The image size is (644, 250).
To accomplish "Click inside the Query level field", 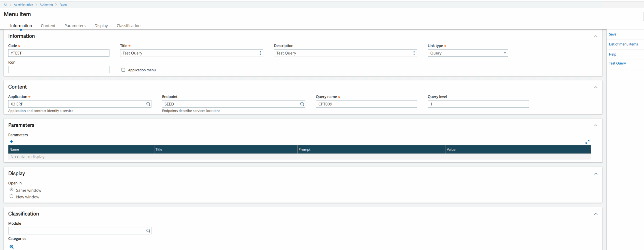I will click(478, 104).
